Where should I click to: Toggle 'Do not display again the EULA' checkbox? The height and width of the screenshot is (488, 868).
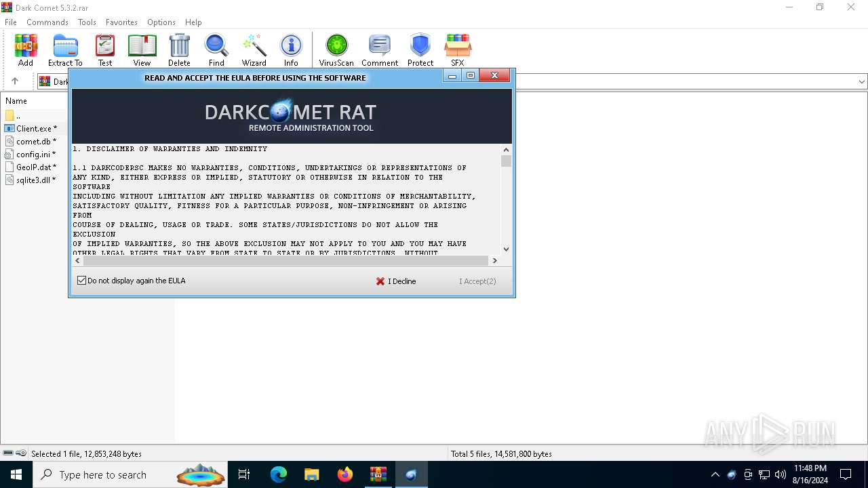coord(82,281)
